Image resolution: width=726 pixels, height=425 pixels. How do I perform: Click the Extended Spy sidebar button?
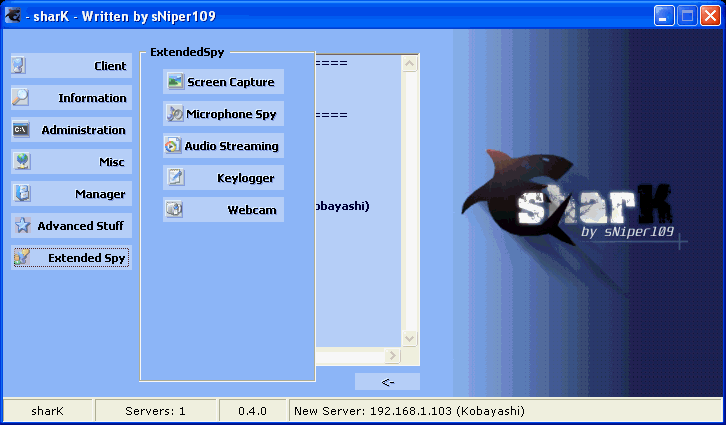71,258
